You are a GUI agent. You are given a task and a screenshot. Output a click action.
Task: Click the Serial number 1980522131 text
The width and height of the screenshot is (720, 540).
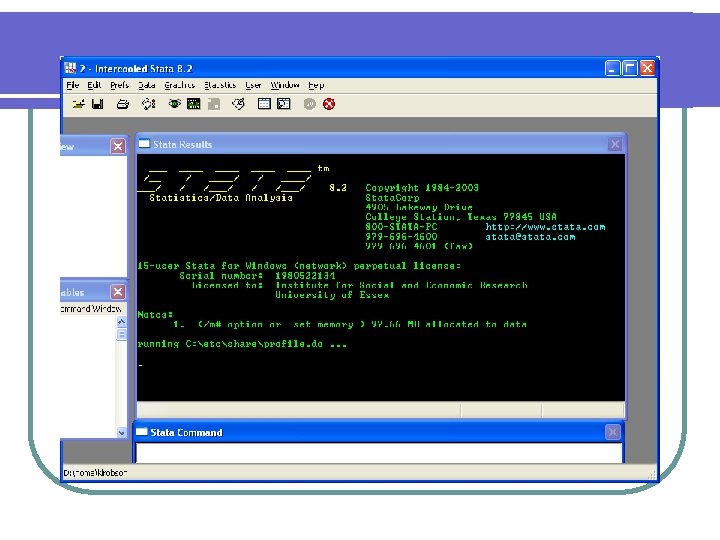[257, 276]
